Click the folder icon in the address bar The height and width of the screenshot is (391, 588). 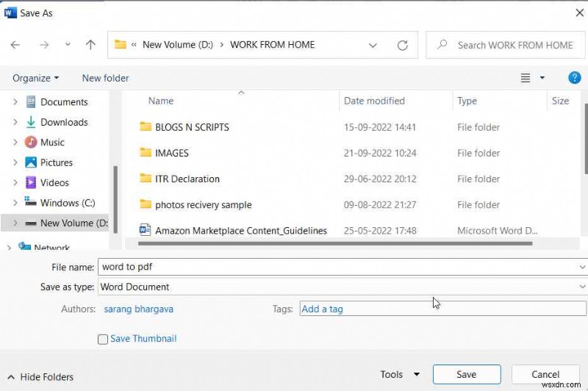coord(120,44)
